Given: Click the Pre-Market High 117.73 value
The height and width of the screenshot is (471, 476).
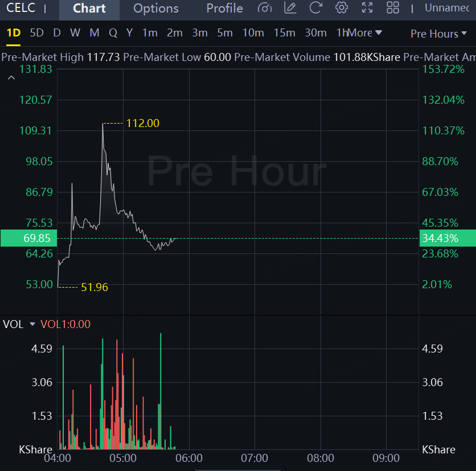Looking at the screenshot, I should coord(103,57).
